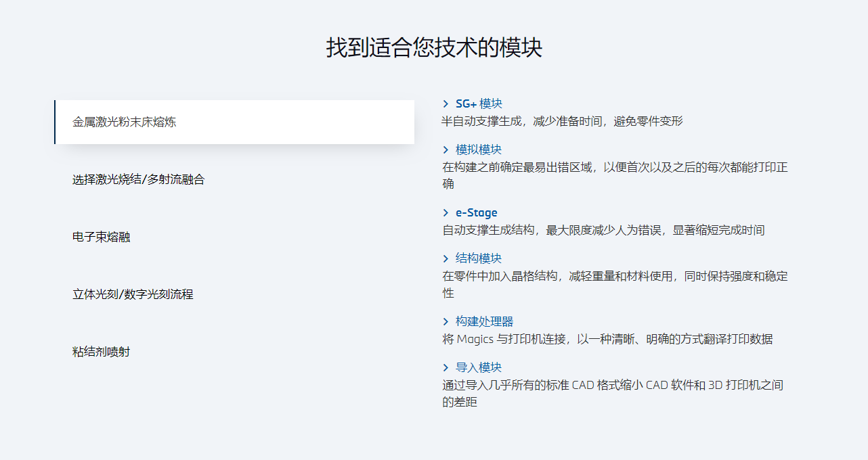This screenshot has height=460, width=868.
Task: Open the SG+ 模块 link
Action: pos(479,103)
